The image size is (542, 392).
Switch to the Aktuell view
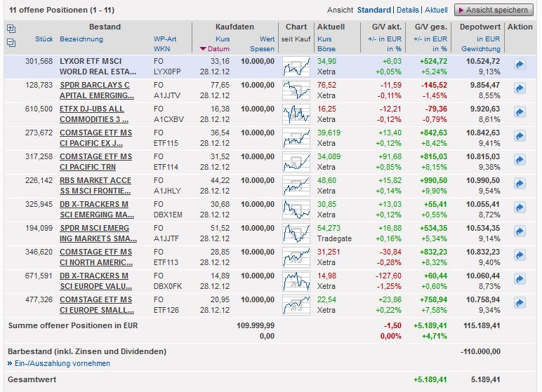pos(436,11)
